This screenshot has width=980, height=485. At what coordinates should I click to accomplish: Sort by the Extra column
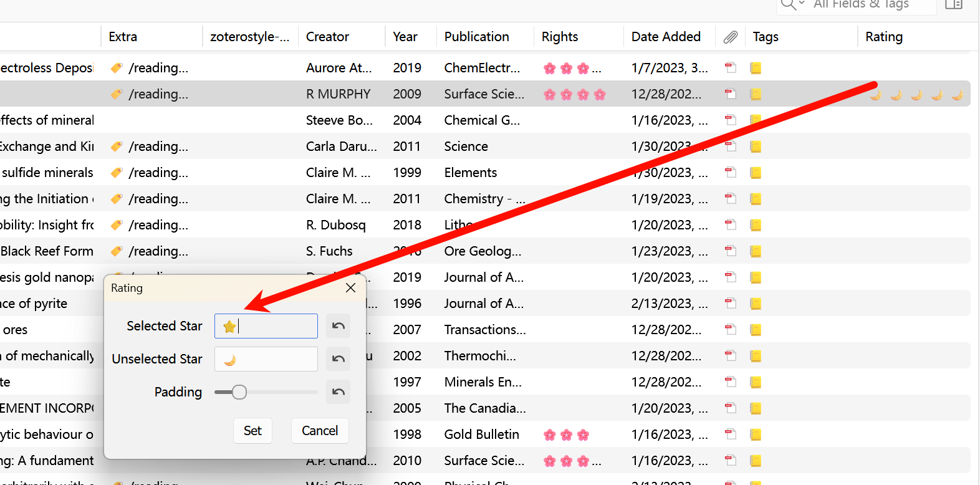[123, 37]
